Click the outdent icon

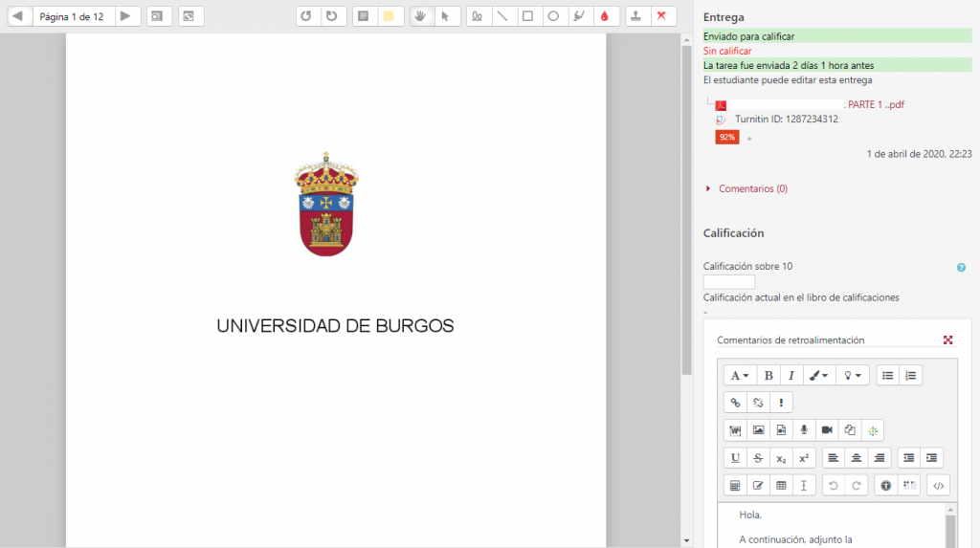(x=909, y=458)
